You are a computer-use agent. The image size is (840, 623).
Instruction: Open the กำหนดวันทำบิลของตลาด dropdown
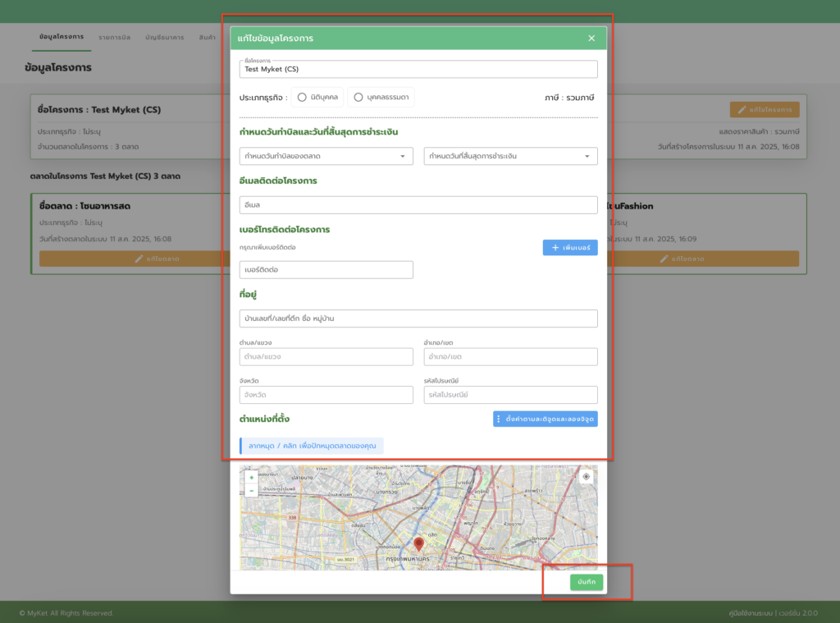326,156
